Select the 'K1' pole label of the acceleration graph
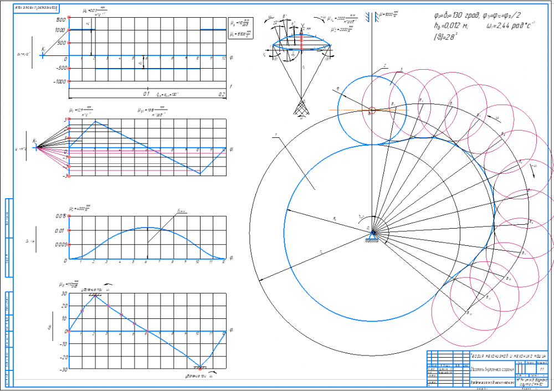 pyautogui.click(x=43, y=49)
